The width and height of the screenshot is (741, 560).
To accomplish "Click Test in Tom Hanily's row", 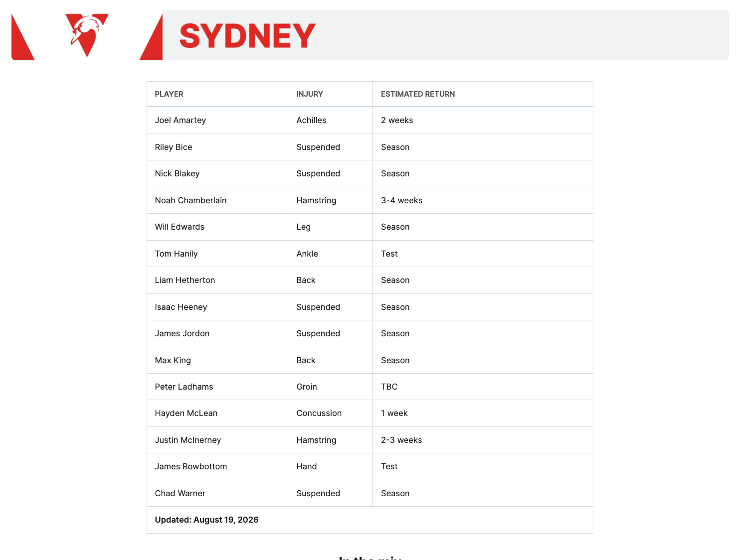I will 389,254.
